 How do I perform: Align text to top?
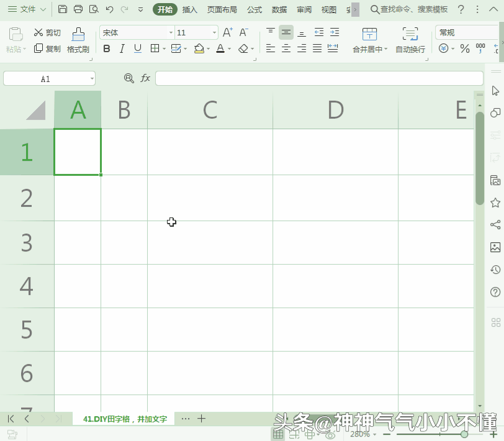pyautogui.click(x=271, y=32)
